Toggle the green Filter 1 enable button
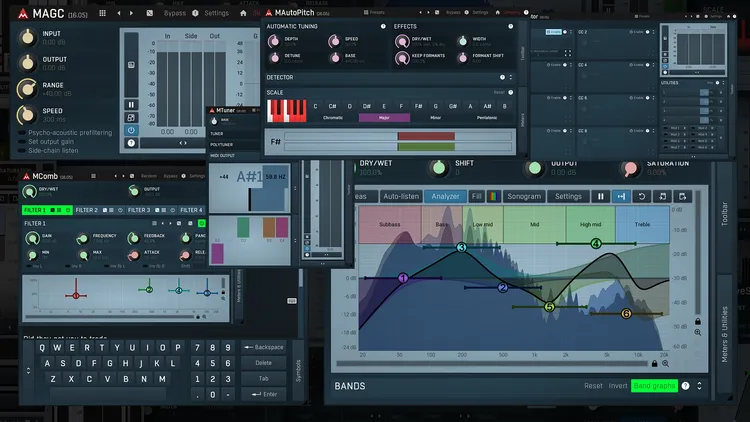Screen dimensions: 750x422 click(201, 223)
